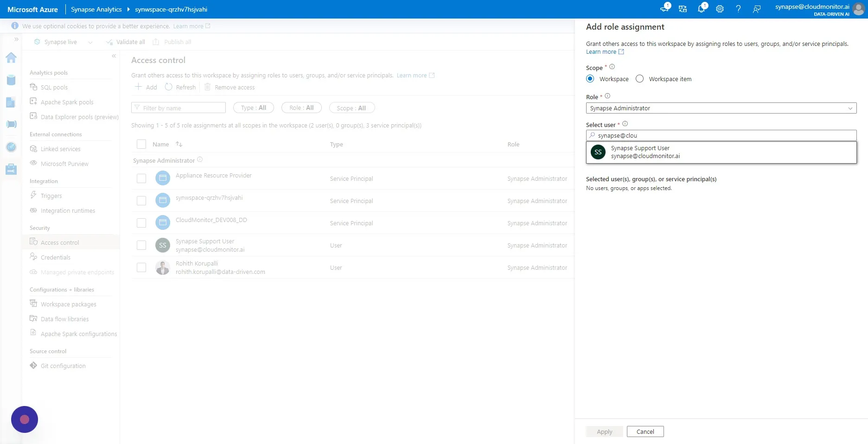Select the Workspace scope radio button
Screen dimensions: 868x444
click(x=590, y=79)
